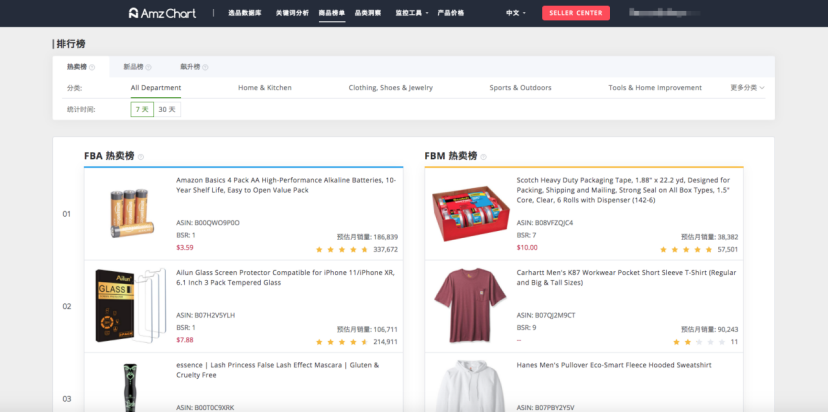This screenshot has height=412, width=829.
Task: Open help icon next to 新品榜 tab
Action: [x=149, y=67]
